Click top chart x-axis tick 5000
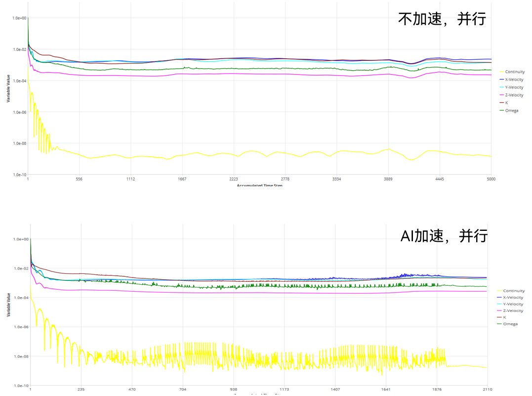The height and width of the screenshot is (396, 532). [x=491, y=179]
